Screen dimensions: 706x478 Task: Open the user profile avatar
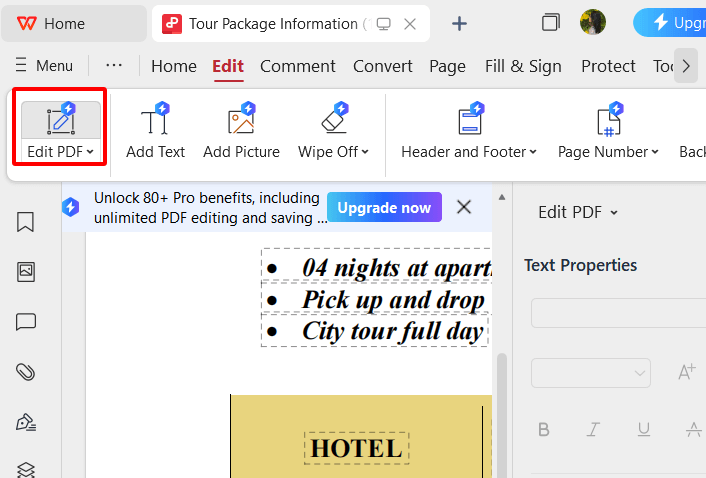pyautogui.click(x=593, y=22)
